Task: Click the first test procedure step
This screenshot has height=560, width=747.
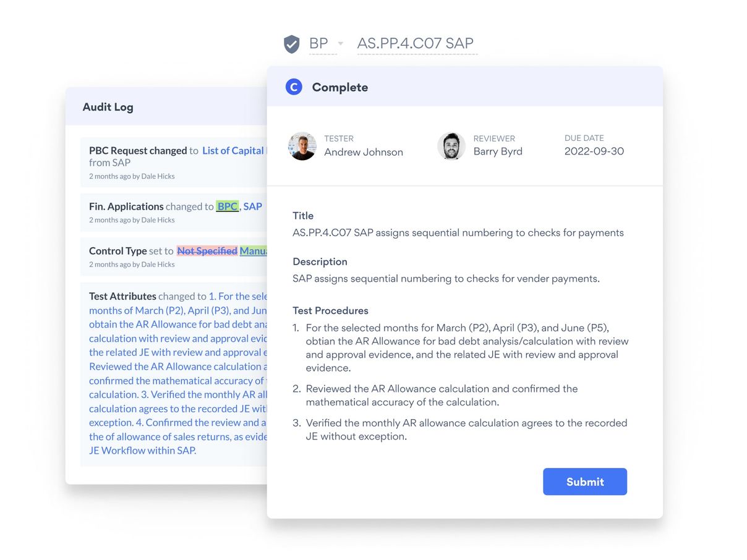Action: [466, 347]
